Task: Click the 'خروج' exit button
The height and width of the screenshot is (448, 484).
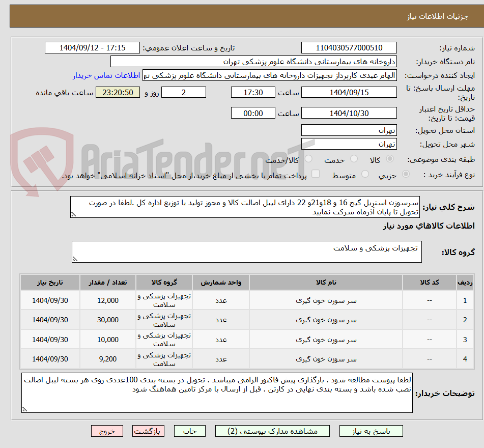Action: 107,431
